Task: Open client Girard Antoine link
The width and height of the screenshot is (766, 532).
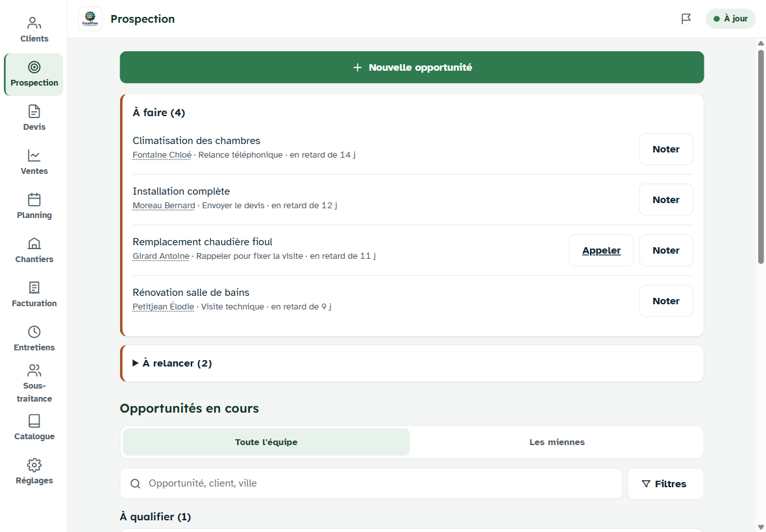Action: [x=161, y=256]
